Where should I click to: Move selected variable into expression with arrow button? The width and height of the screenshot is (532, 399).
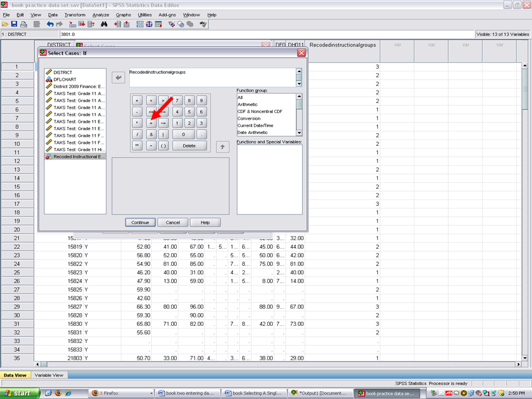coord(119,78)
